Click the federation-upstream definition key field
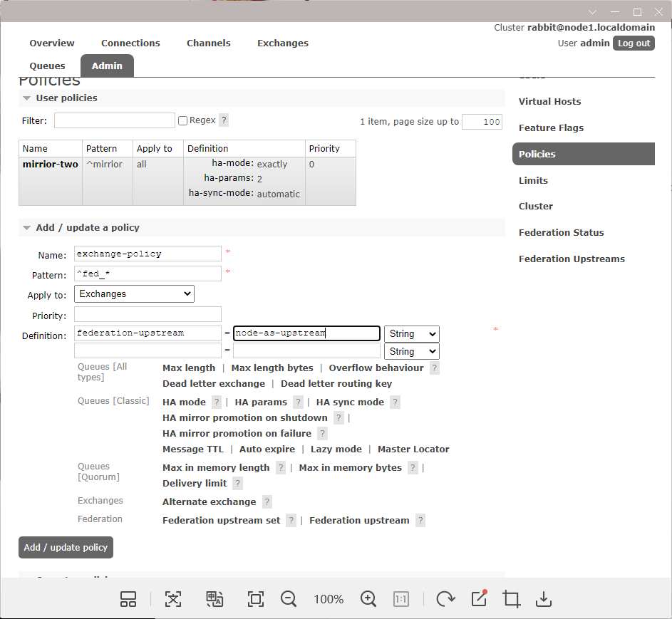 click(x=148, y=333)
